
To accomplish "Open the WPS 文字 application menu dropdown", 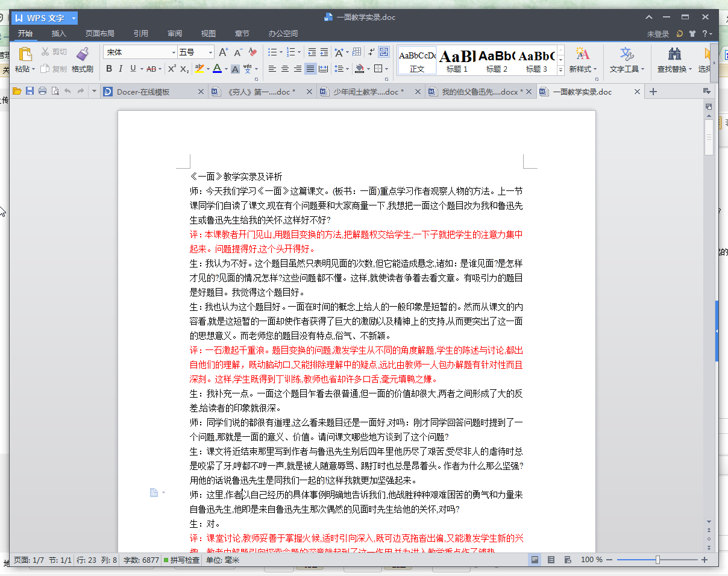I will pyautogui.click(x=74, y=19).
